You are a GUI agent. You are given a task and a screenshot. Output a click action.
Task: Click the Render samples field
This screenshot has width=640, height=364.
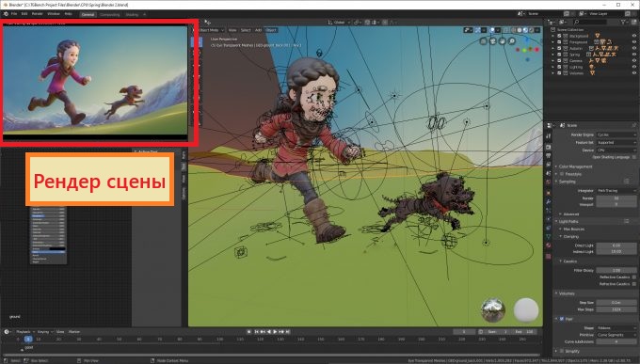(616, 198)
